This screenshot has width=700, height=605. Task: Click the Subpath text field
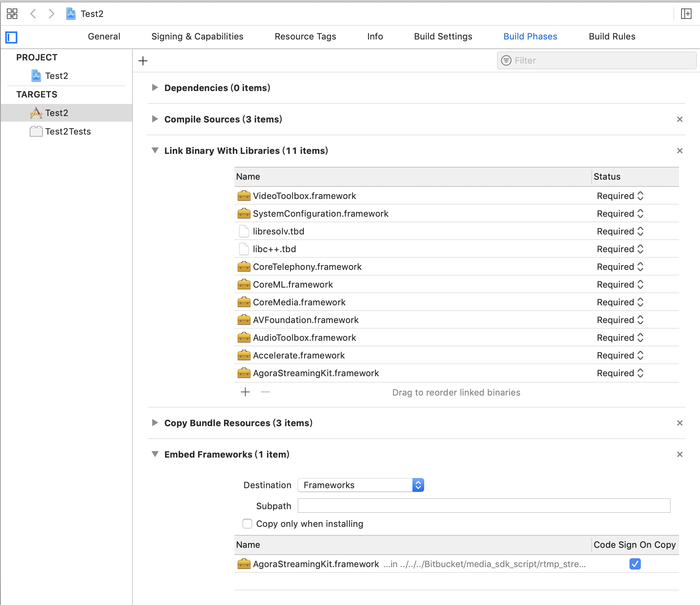coord(484,506)
